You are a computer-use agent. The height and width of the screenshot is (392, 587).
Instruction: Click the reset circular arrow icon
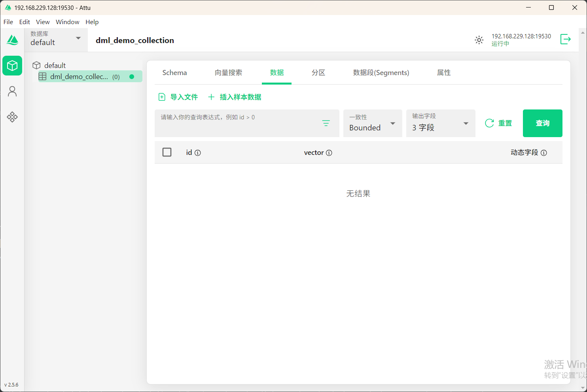point(490,123)
